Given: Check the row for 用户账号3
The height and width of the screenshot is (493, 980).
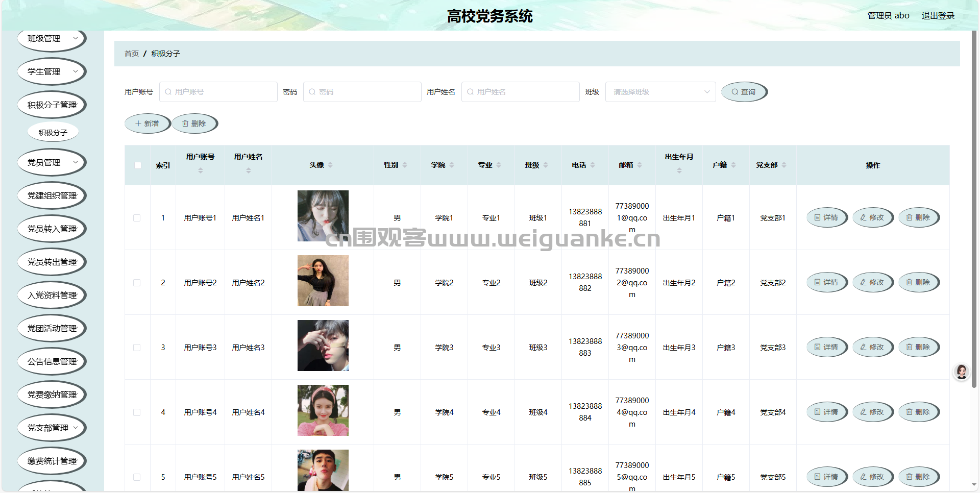Looking at the screenshot, I should tap(137, 348).
